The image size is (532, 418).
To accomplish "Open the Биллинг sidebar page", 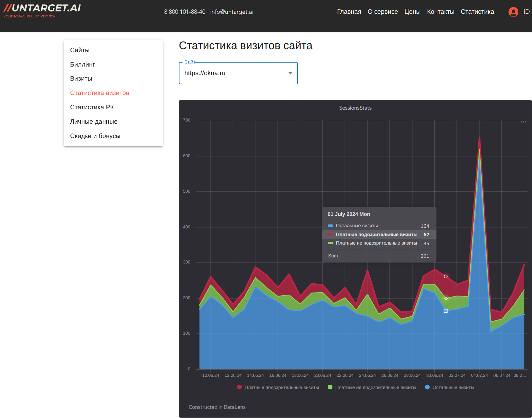I will [82, 64].
